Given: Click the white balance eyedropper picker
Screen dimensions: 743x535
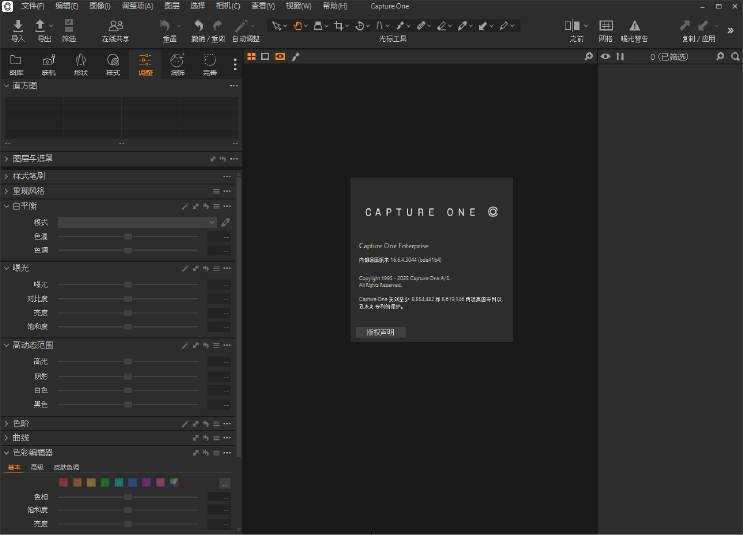Looking at the screenshot, I should point(226,222).
